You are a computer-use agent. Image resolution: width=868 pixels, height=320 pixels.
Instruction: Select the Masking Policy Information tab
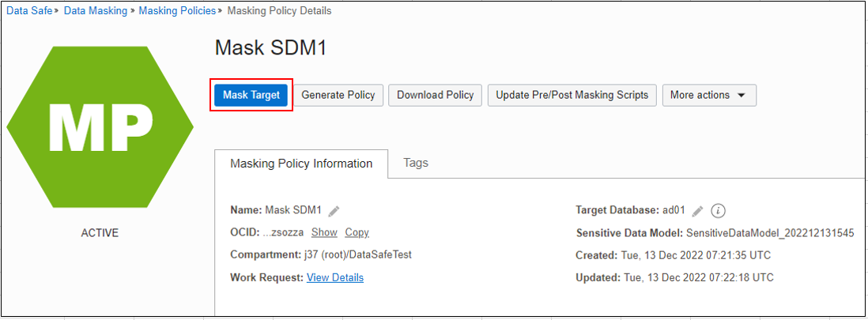click(x=301, y=164)
